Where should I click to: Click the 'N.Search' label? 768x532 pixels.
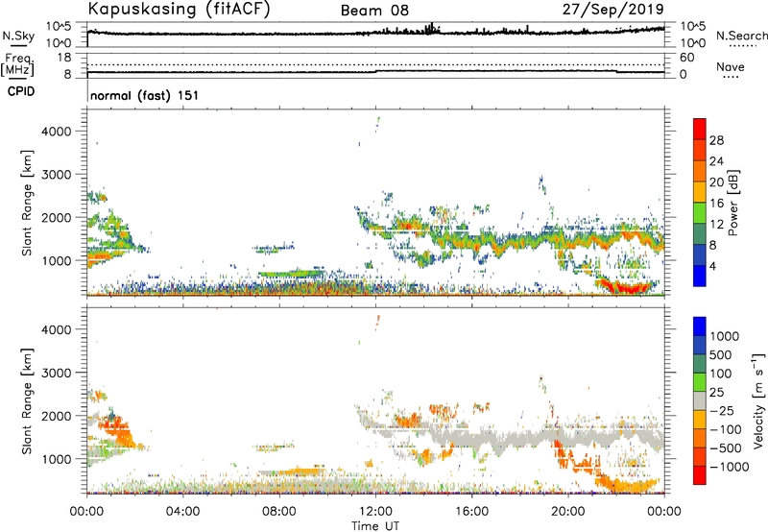(x=741, y=36)
